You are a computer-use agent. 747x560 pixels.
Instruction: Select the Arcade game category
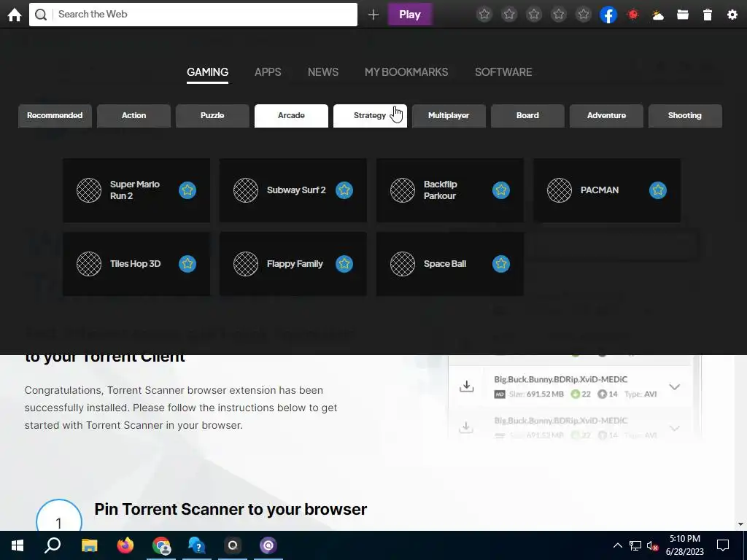(291, 116)
